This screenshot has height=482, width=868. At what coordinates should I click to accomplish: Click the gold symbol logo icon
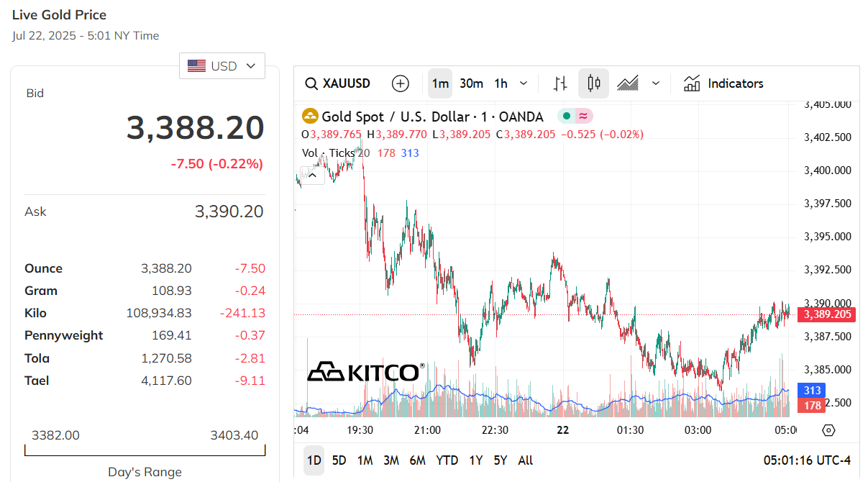[x=310, y=117]
